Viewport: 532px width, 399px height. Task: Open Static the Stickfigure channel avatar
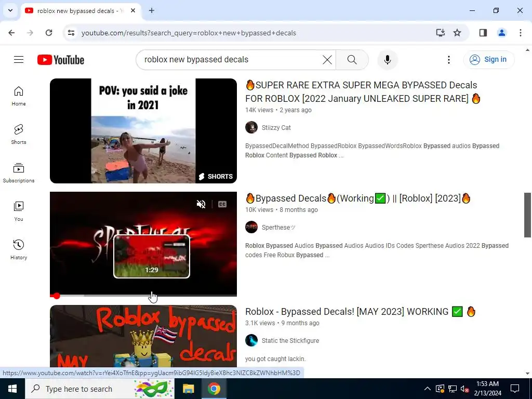tap(251, 341)
